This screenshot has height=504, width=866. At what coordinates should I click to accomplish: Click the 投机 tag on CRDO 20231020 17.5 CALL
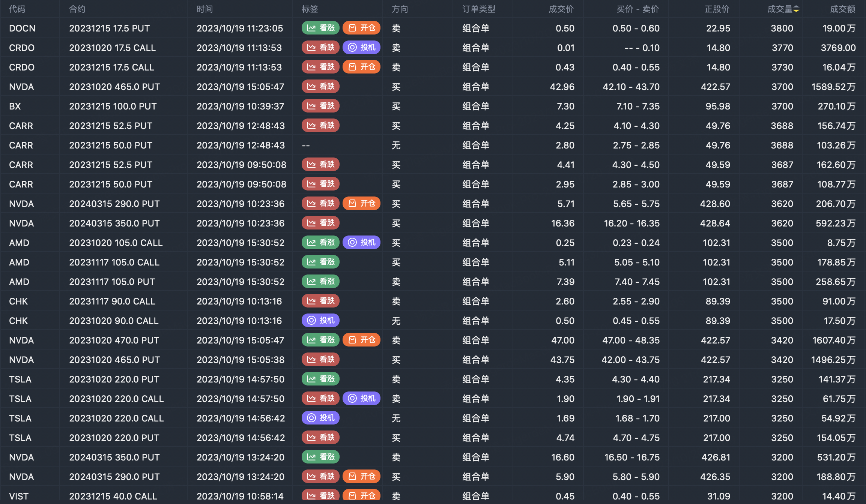tap(362, 47)
